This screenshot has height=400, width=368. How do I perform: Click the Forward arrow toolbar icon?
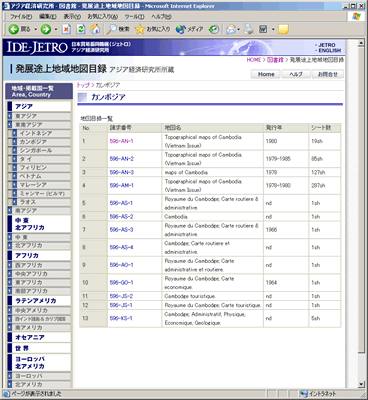pyautogui.click(x=46, y=29)
